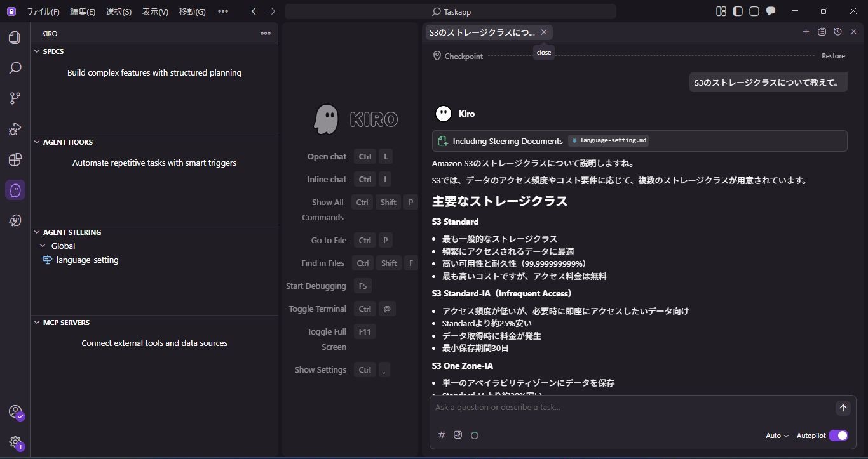868x459 pixels.
Task: Restore the Checkpoint
Action: (833, 55)
